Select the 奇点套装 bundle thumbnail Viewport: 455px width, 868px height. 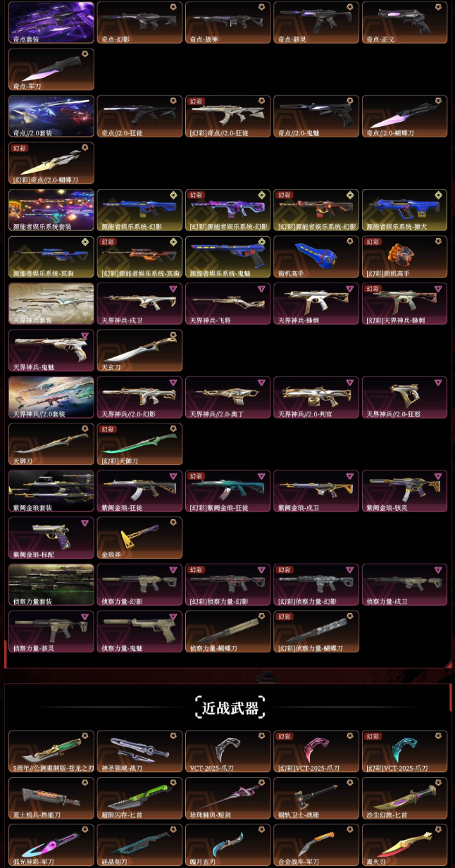(51, 23)
